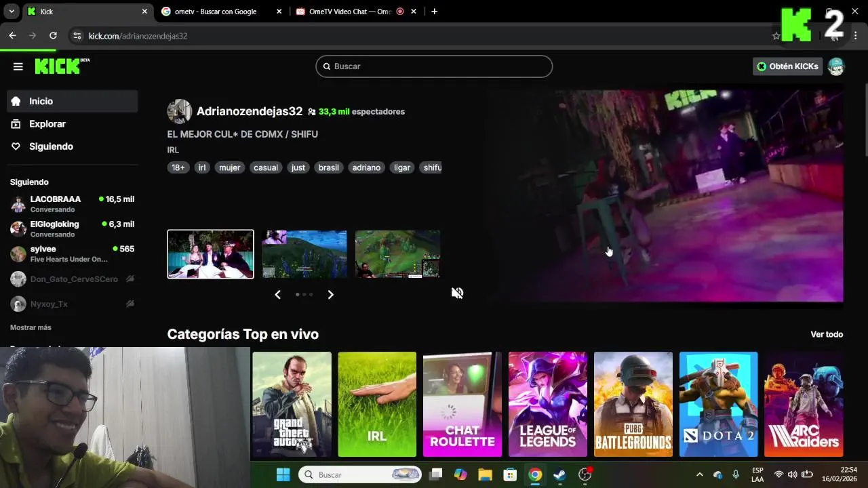Open Chat Roulette category card
Image resolution: width=868 pixels, height=488 pixels.
pyautogui.click(x=462, y=404)
